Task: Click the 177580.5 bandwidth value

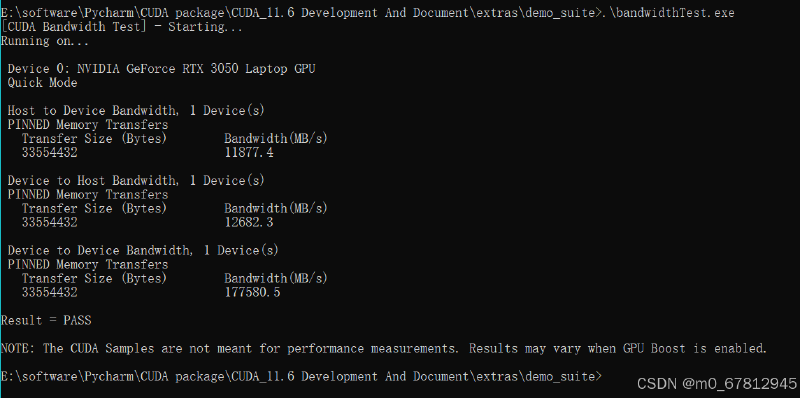Action: (x=252, y=292)
